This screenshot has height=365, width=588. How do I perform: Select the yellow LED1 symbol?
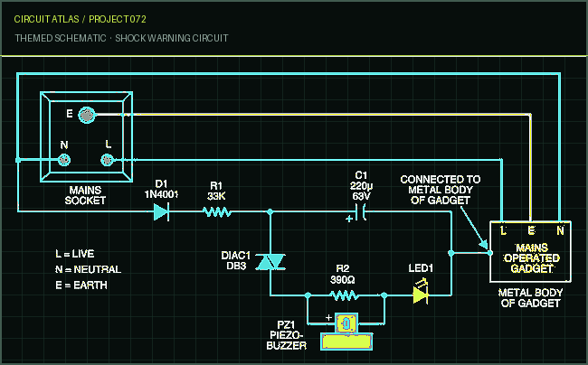[421, 293]
